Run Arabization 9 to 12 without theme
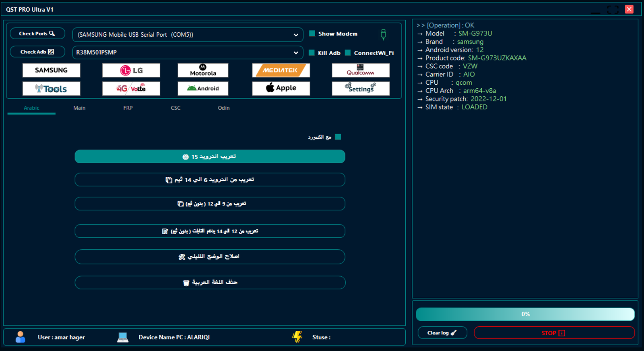The image size is (644, 351). [210, 204]
